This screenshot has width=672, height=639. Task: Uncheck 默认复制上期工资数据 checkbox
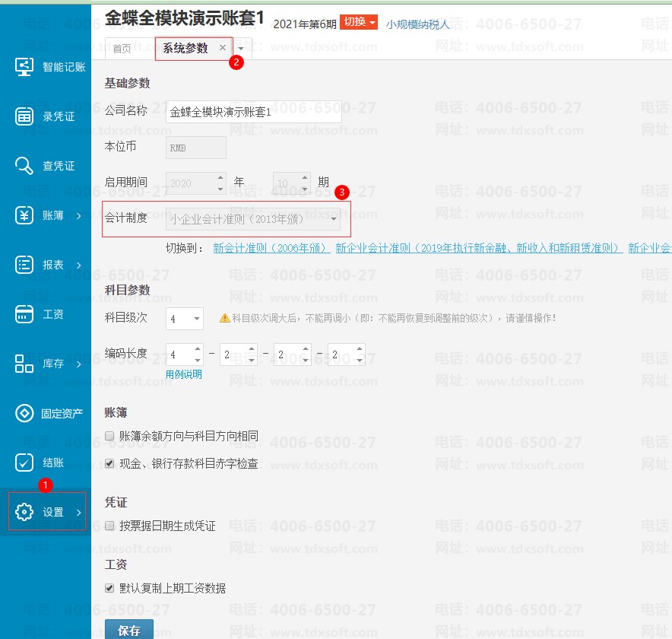[110, 588]
